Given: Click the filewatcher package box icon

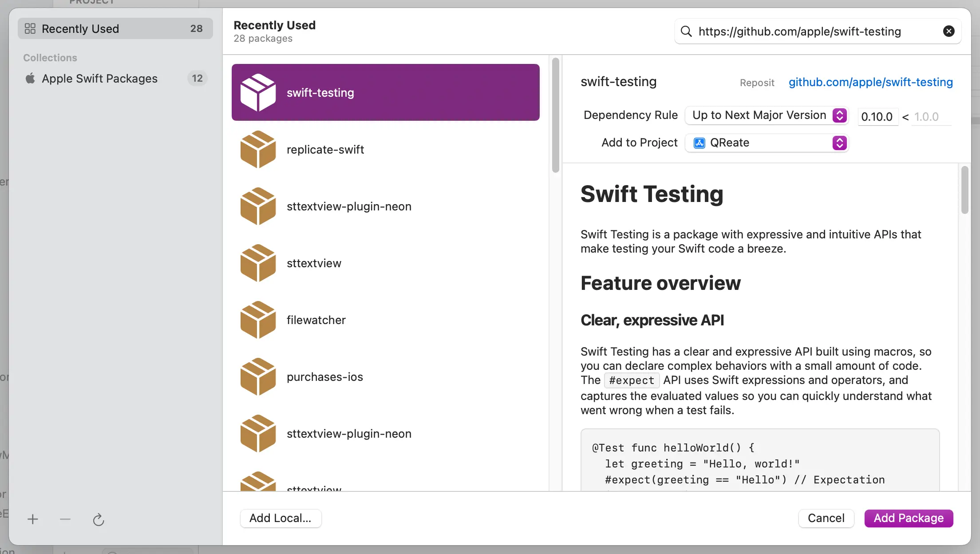Looking at the screenshot, I should pyautogui.click(x=258, y=320).
